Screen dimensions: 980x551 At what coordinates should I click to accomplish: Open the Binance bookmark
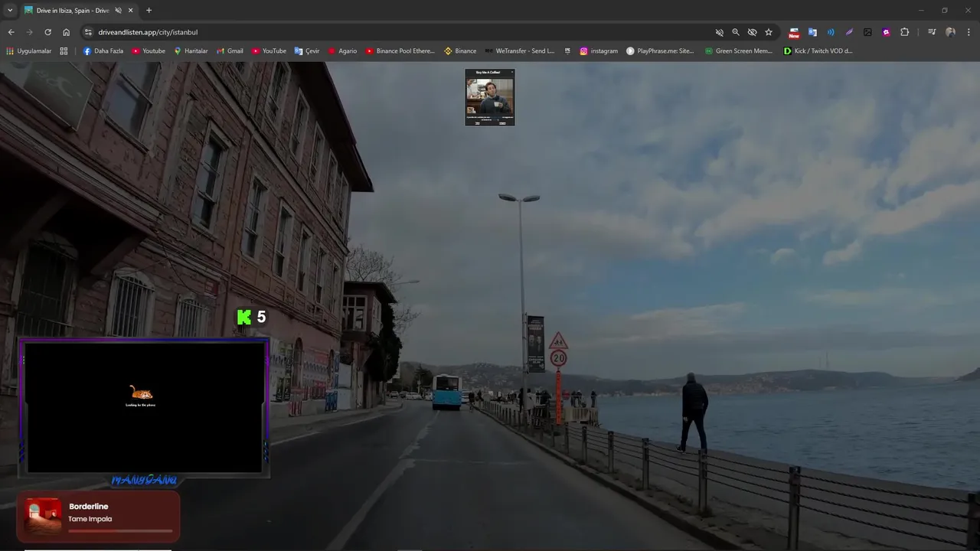(460, 51)
